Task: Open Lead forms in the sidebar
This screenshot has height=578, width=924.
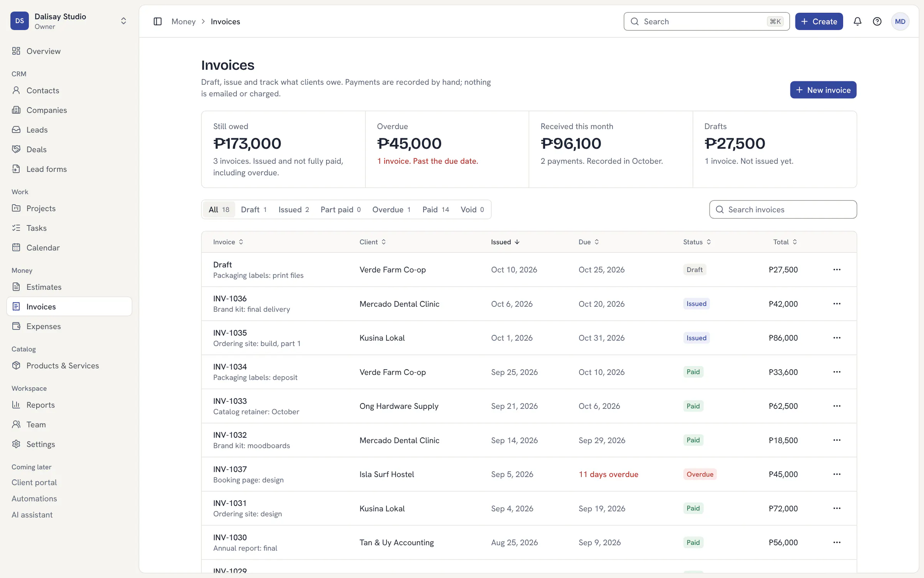Action: coord(69,169)
